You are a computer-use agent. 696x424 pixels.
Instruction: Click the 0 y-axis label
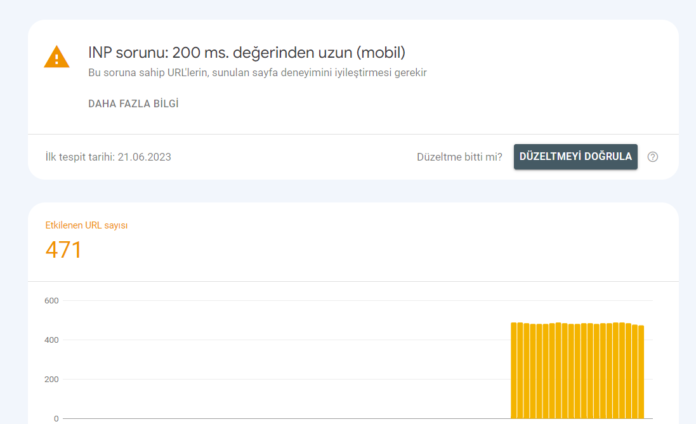56,418
